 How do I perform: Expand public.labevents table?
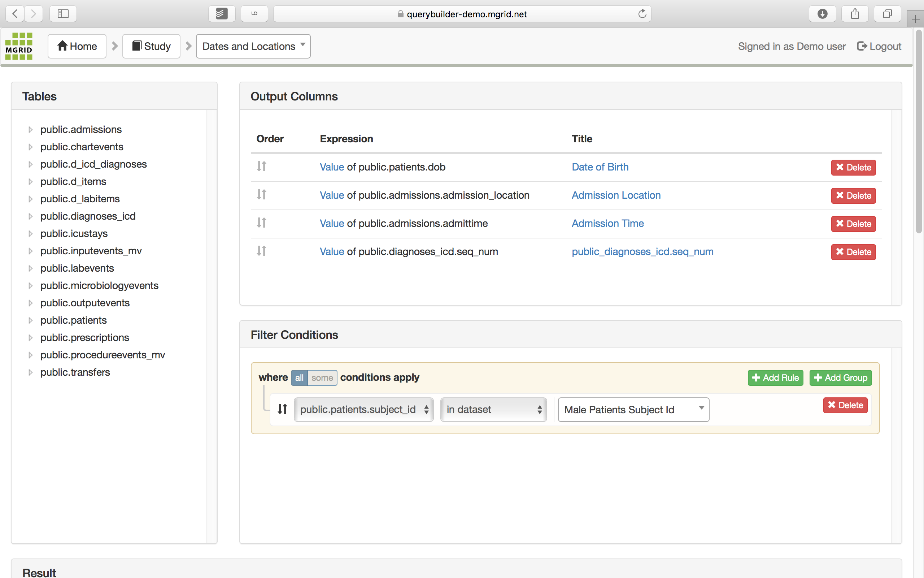point(31,268)
